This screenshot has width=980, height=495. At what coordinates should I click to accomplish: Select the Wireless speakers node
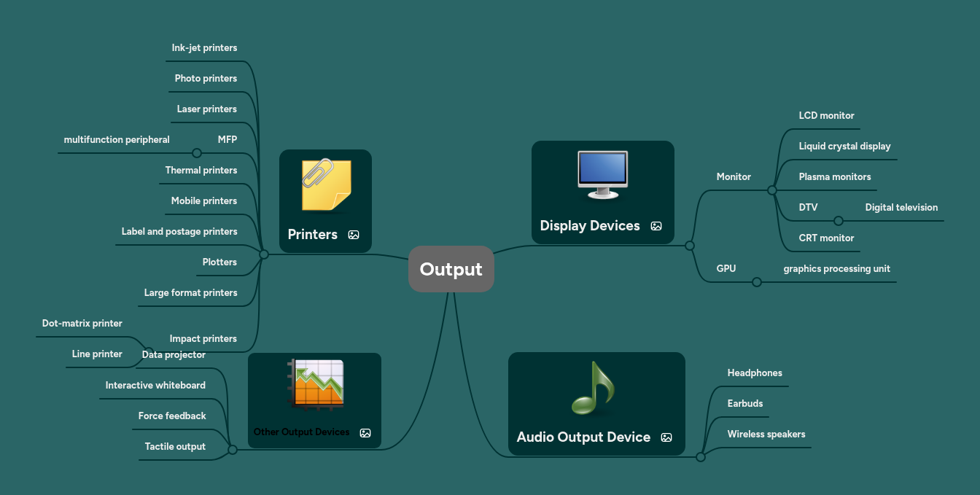click(766, 434)
